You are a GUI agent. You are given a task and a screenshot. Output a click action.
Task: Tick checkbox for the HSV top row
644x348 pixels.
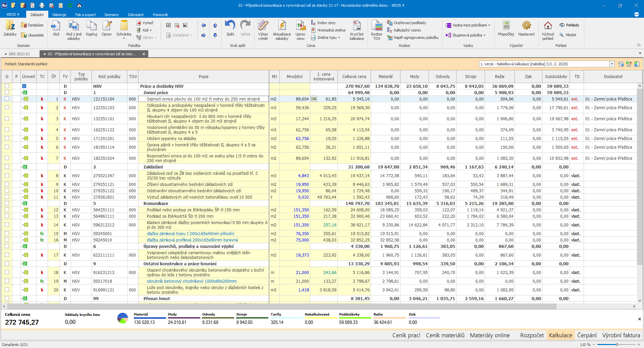pyautogui.click(x=7, y=86)
